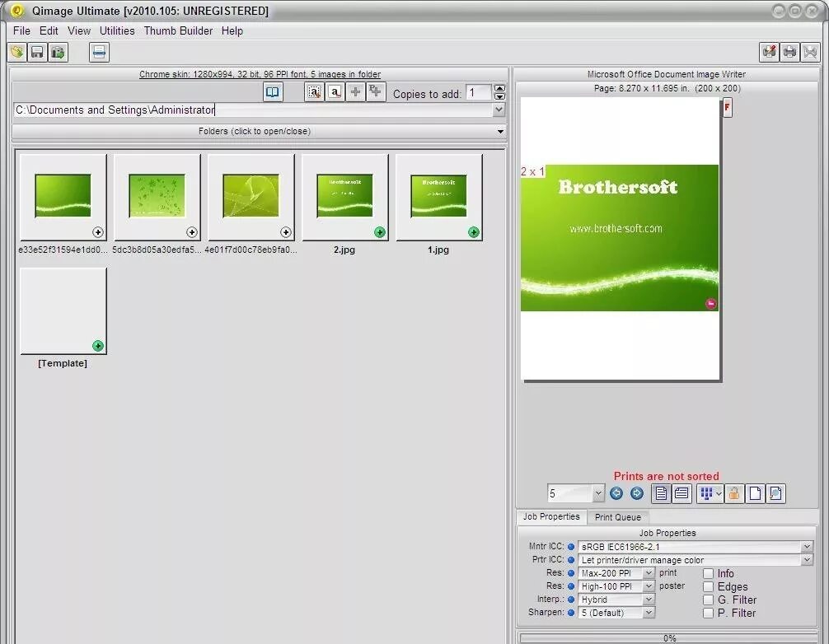Toggle blue dot next to Prtr ICC

click(x=571, y=559)
